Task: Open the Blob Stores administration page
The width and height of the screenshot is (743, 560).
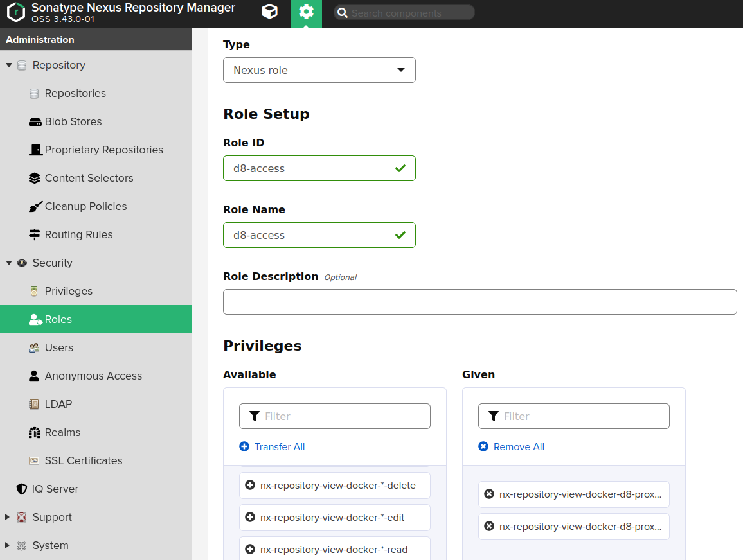Action: (73, 121)
